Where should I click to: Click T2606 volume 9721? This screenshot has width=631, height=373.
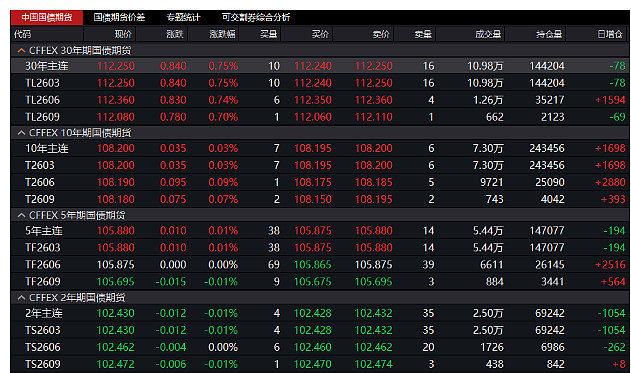point(492,182)
